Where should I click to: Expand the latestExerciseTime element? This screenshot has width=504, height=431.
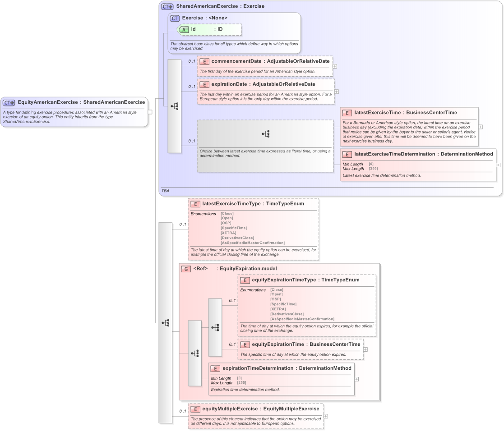(x=481, y=127)
